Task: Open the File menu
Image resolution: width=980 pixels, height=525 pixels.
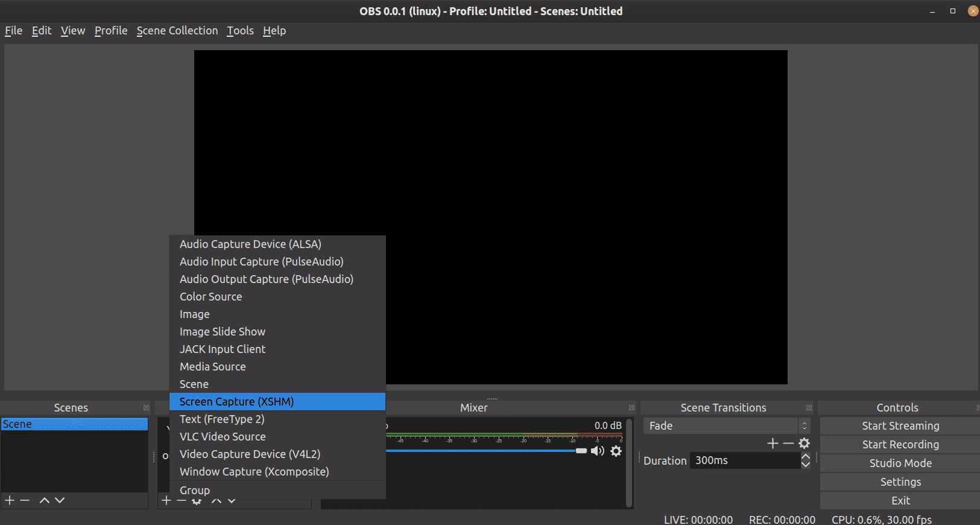Action: [13, 31]
